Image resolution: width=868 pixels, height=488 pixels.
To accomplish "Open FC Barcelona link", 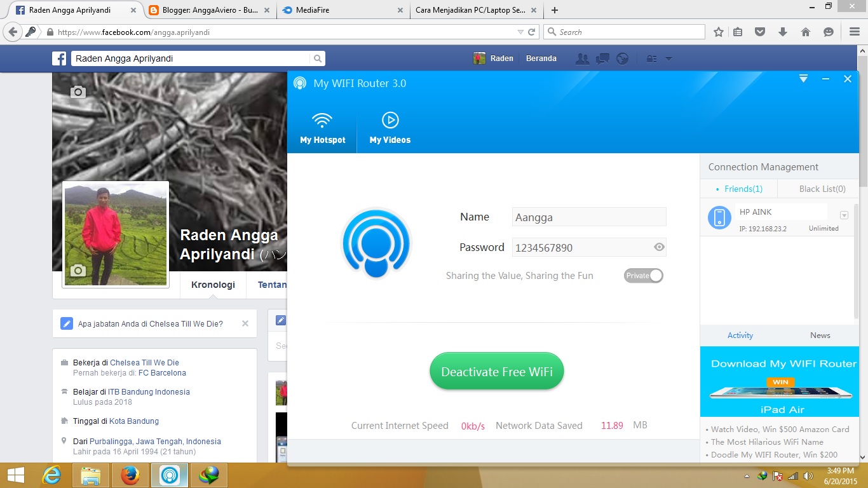I will pos(162,372).
